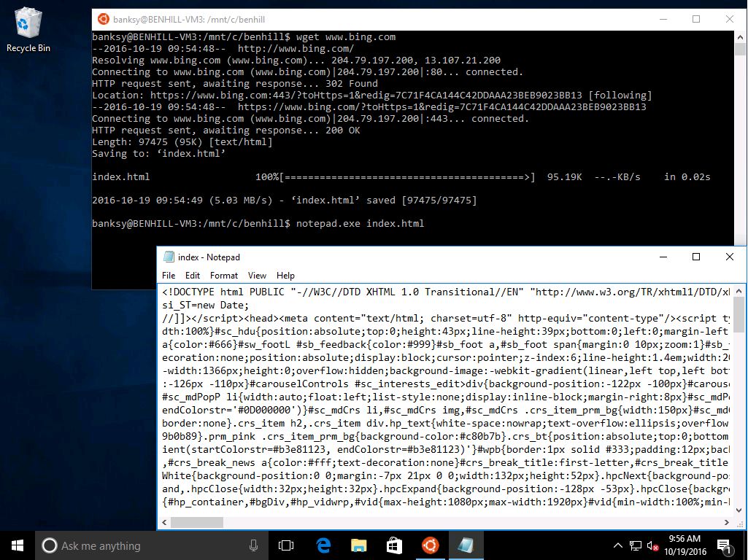Click the download progress bar line in terminal

(401, 176)
